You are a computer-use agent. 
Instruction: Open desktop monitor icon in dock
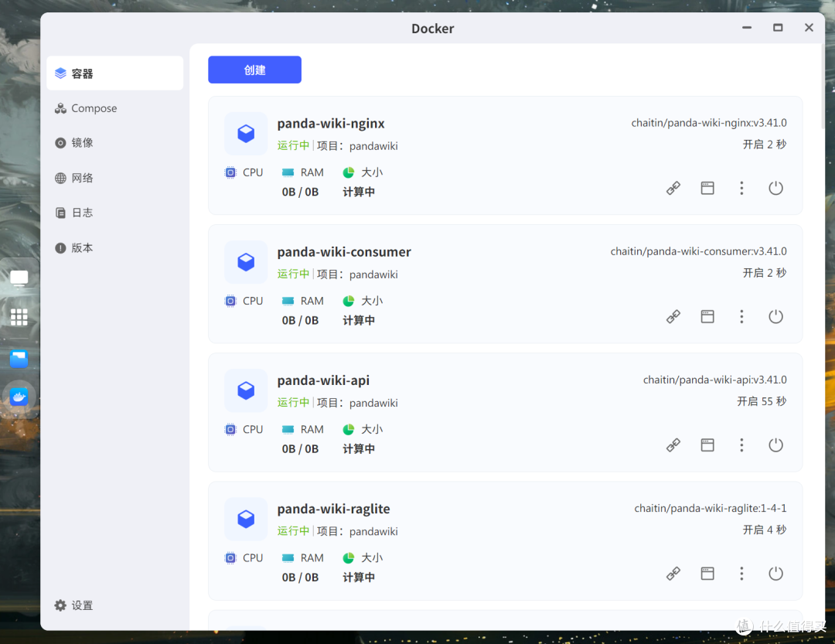pyautogui.click(x=19, y=278)
